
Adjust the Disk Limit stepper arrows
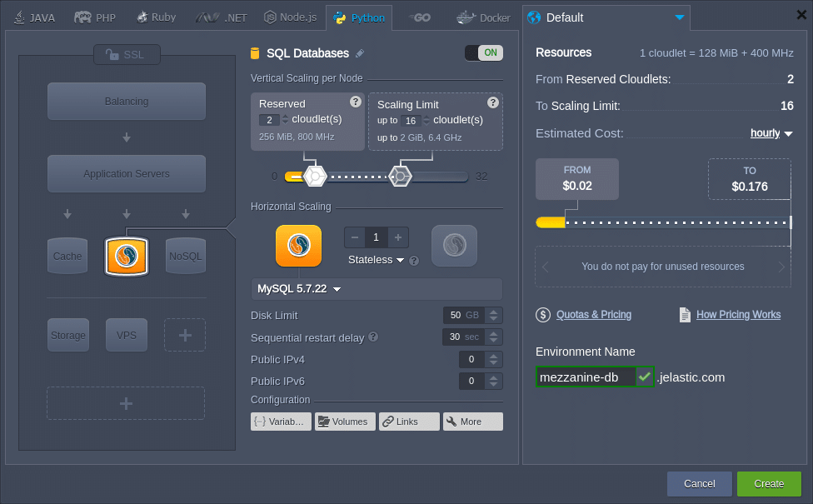point(494,315)
